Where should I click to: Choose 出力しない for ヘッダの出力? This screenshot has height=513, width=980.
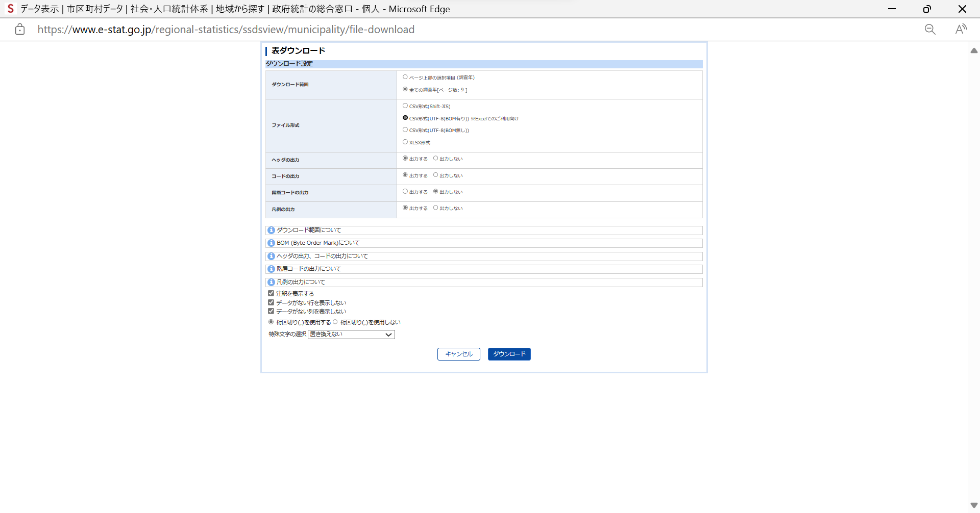[x=435, y=159]
